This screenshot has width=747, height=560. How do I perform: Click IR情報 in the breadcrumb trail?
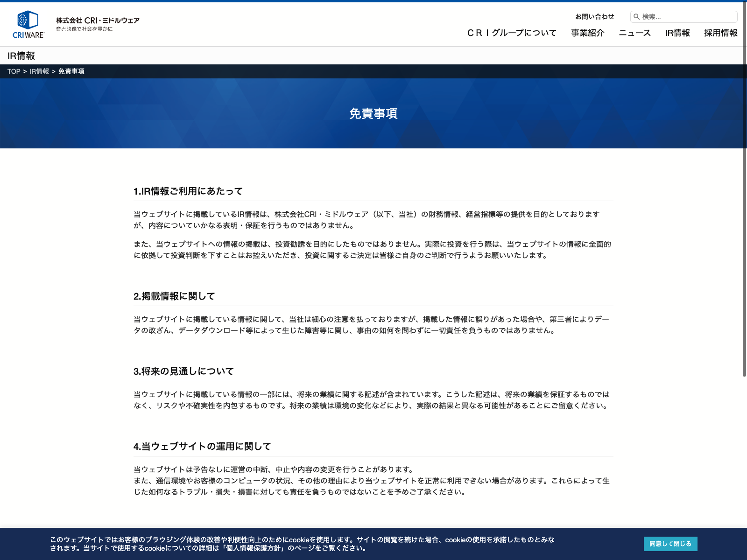click(39, 71)
